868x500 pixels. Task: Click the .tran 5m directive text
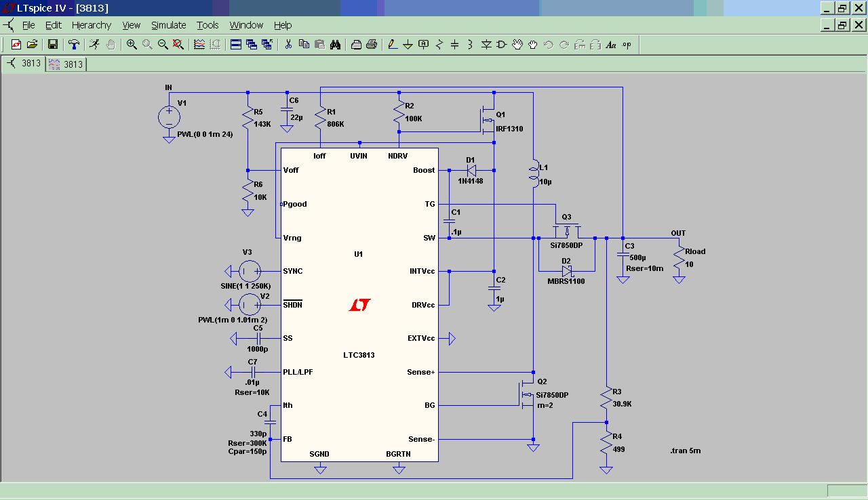684,451
